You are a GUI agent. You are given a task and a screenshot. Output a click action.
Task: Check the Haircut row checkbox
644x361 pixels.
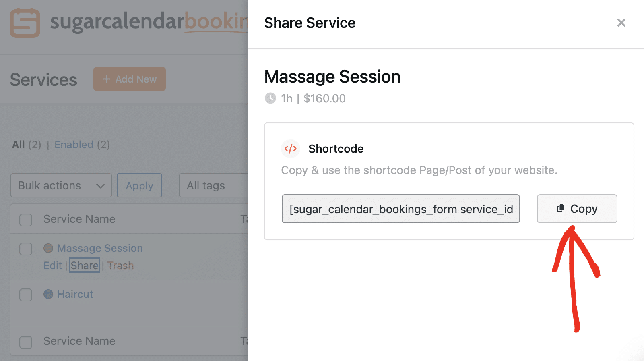click(25, 295)
